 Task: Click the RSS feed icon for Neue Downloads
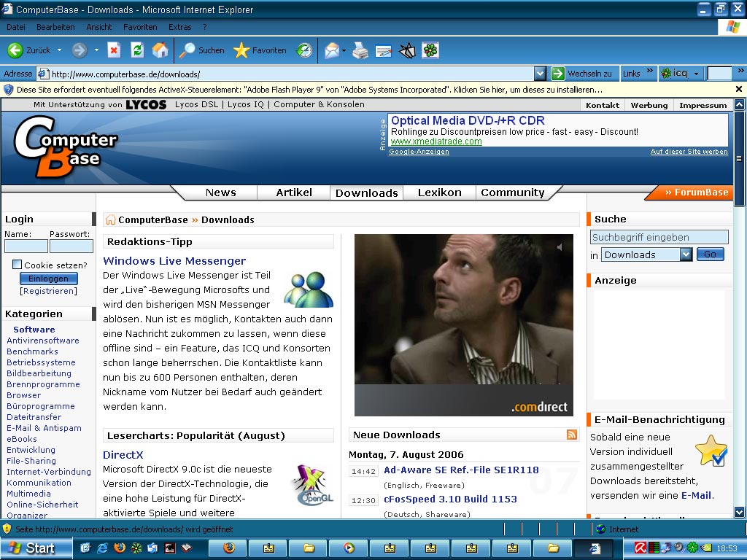tap(572, 435)
